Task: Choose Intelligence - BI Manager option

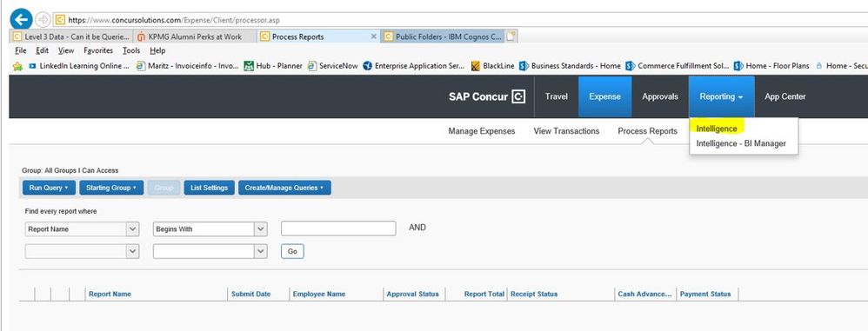Action: pyautogui.click(x=741, y=143)
